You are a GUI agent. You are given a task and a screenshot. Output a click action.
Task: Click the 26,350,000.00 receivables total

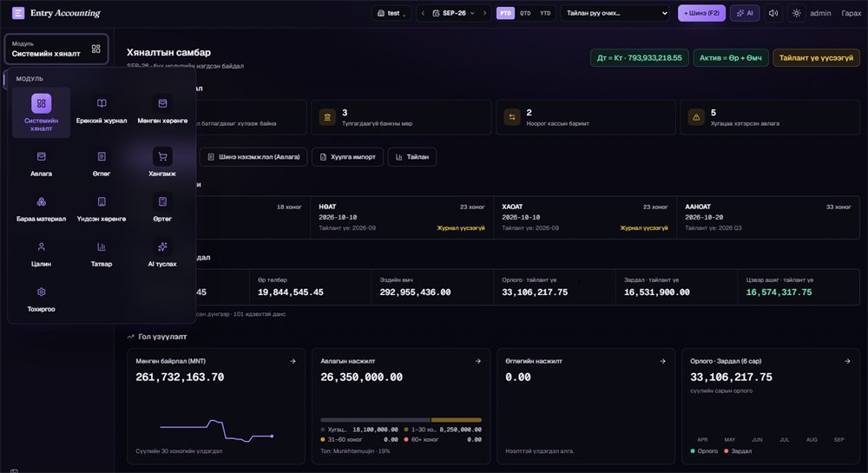[361, 378]
